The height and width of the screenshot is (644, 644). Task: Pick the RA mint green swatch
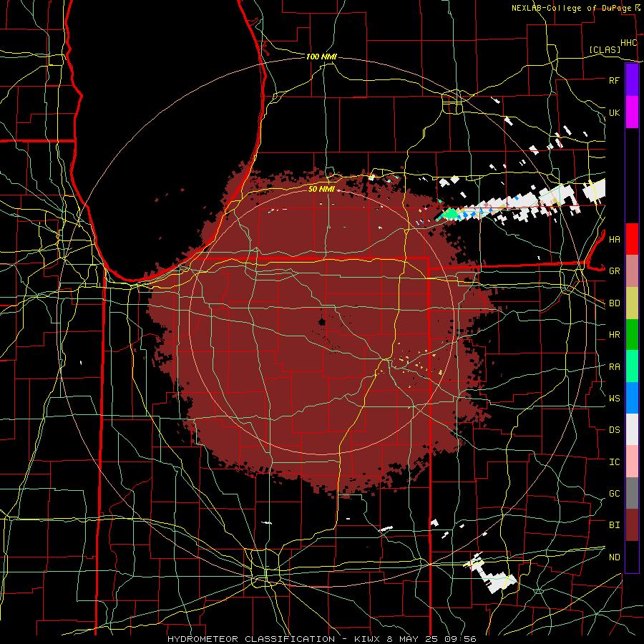[x=632, y=366]
